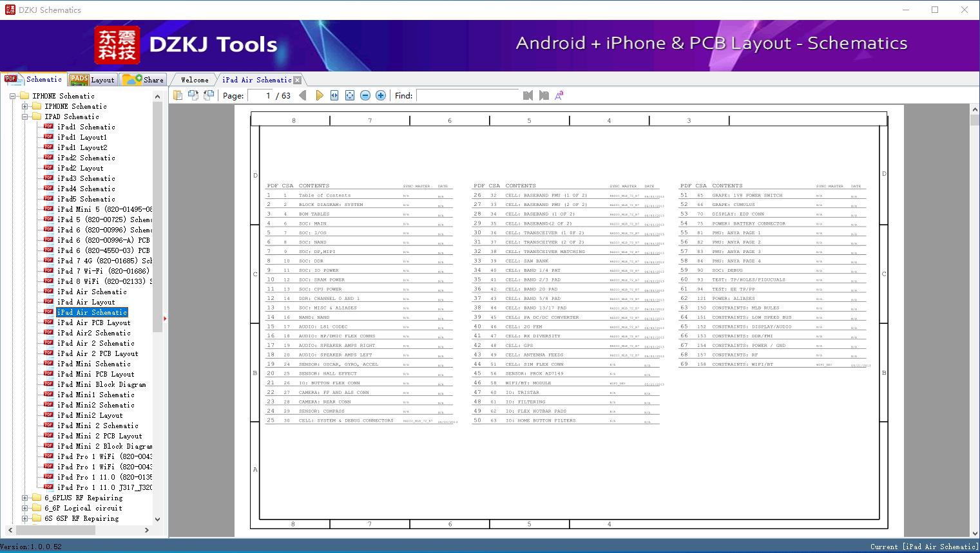Find the next match
This screenshot has height=553, width=980.
click(x=544, y=95)
